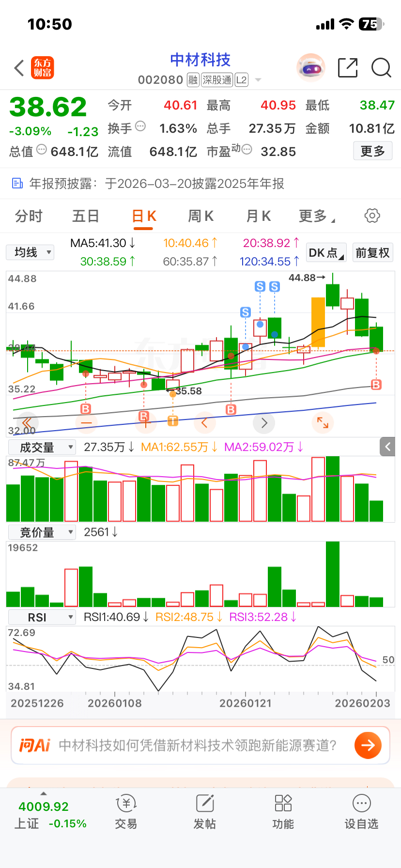Zoom out chart with minus button
Viewport: 401px width, 868px height.
(x=86, y=423)
